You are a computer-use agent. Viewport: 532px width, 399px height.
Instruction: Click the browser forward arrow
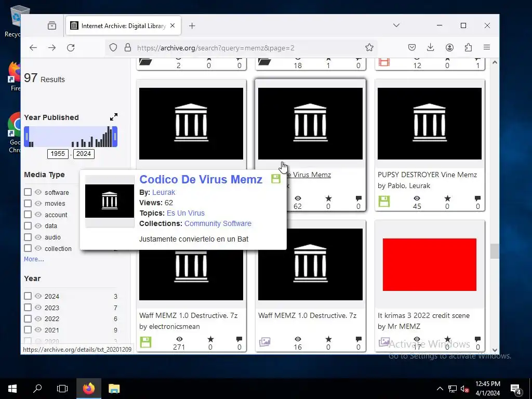[x=52, y=48]
